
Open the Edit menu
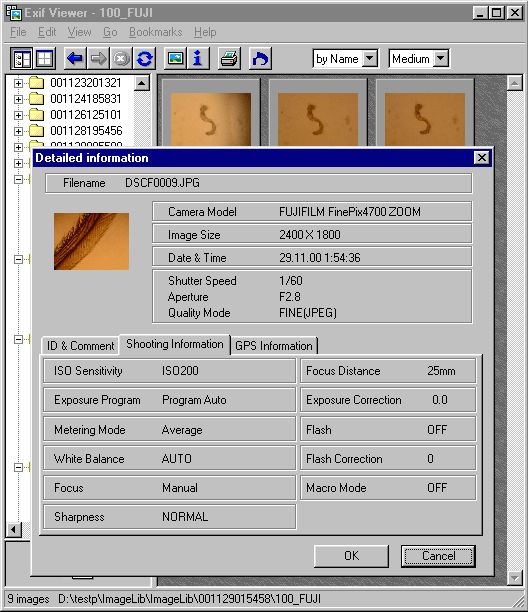[47, 32]
